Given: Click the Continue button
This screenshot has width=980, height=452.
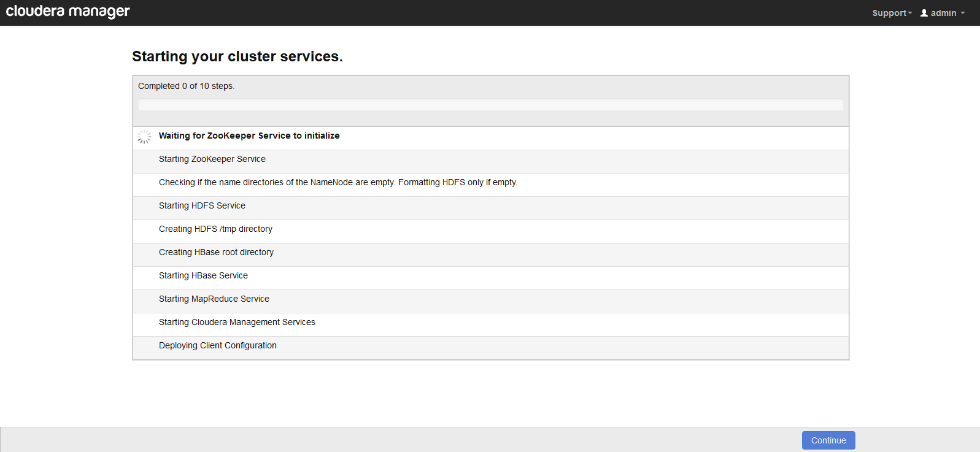Looking at the screenshot, I should (x=828, y=440).
